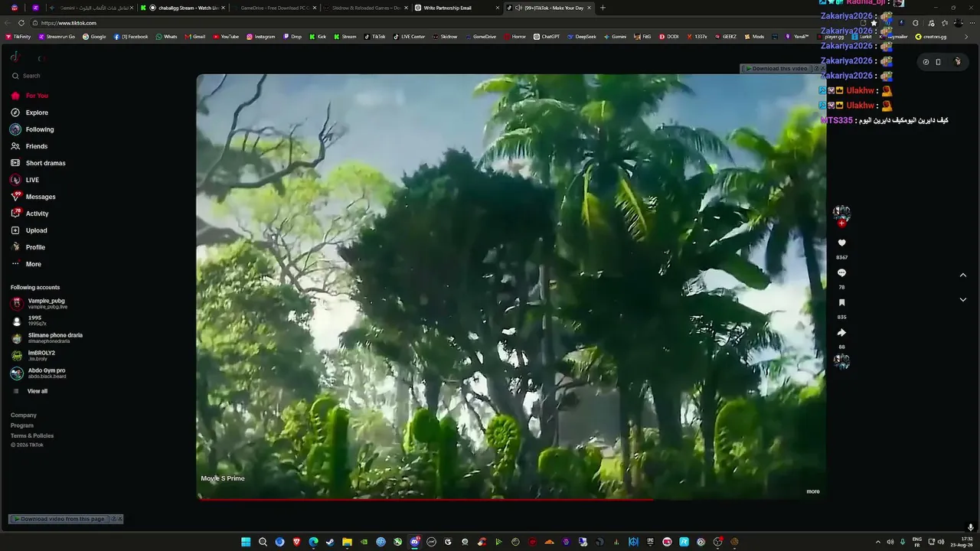Bookmark the video to favorites
This screenshot has width=980, height=551.
tap(841, 303)
